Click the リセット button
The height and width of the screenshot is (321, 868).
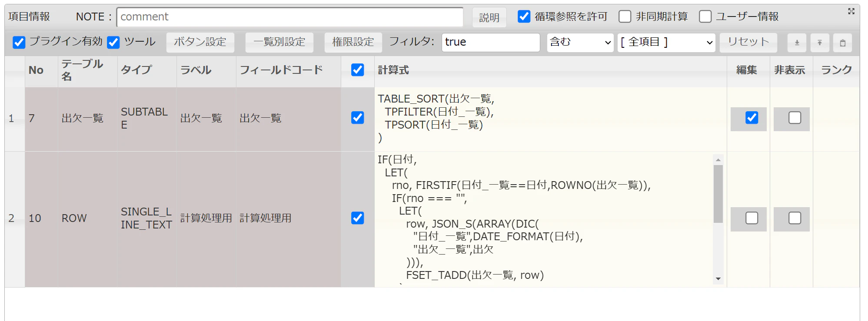click(x=748, y=43)
